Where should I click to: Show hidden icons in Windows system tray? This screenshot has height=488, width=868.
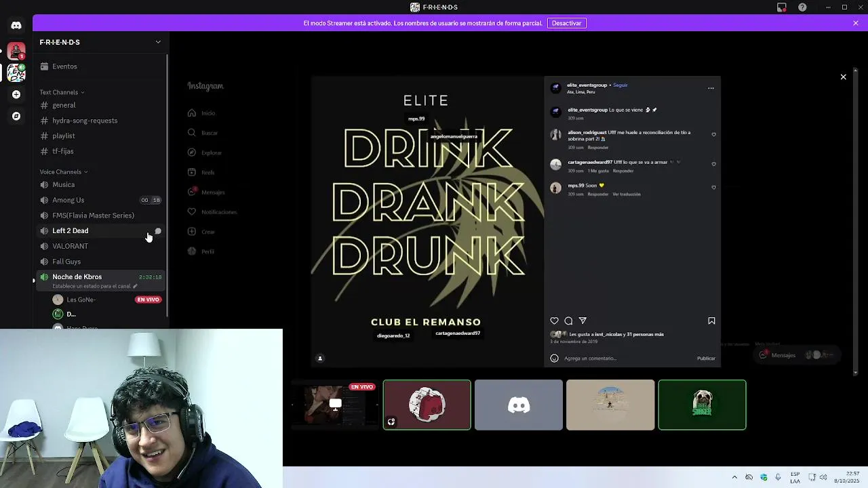pyautogui.click(x=734, y=477)
